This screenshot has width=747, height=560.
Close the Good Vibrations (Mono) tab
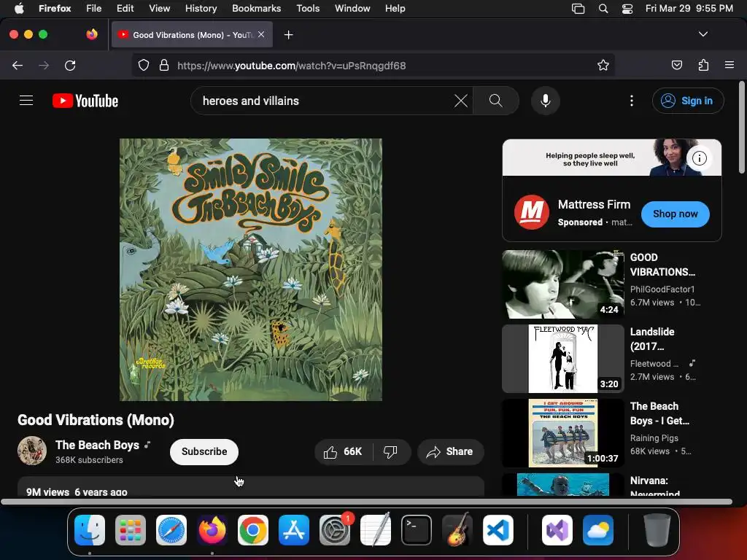click(x=261, y=34)
